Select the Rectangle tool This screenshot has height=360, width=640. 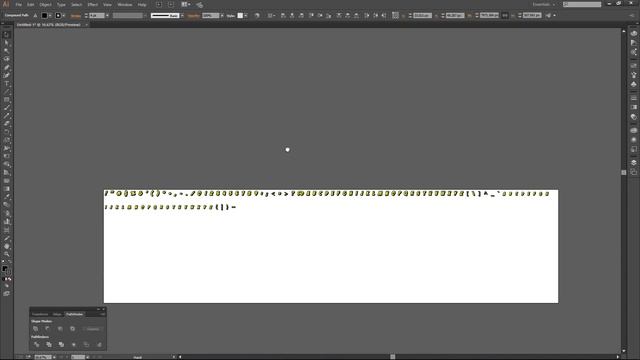pyautogui.click(x=7, y=100)
